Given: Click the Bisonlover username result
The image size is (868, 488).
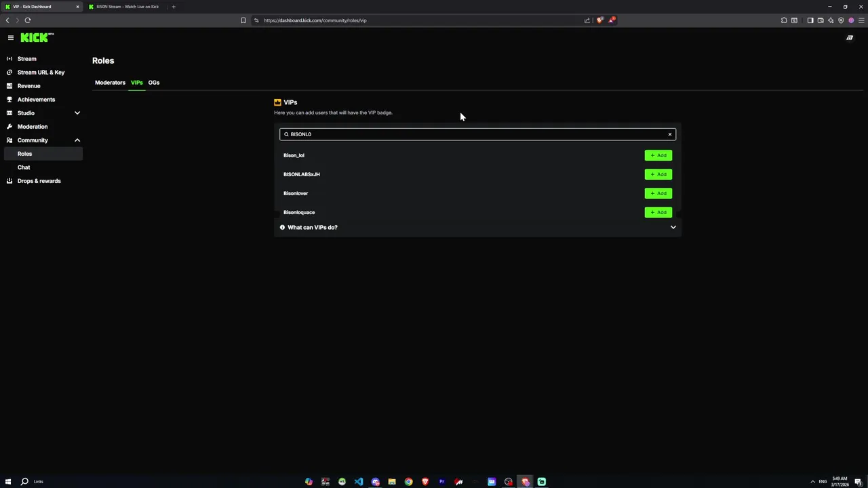Looking at the screenshot, I should (x=296, y=193).
